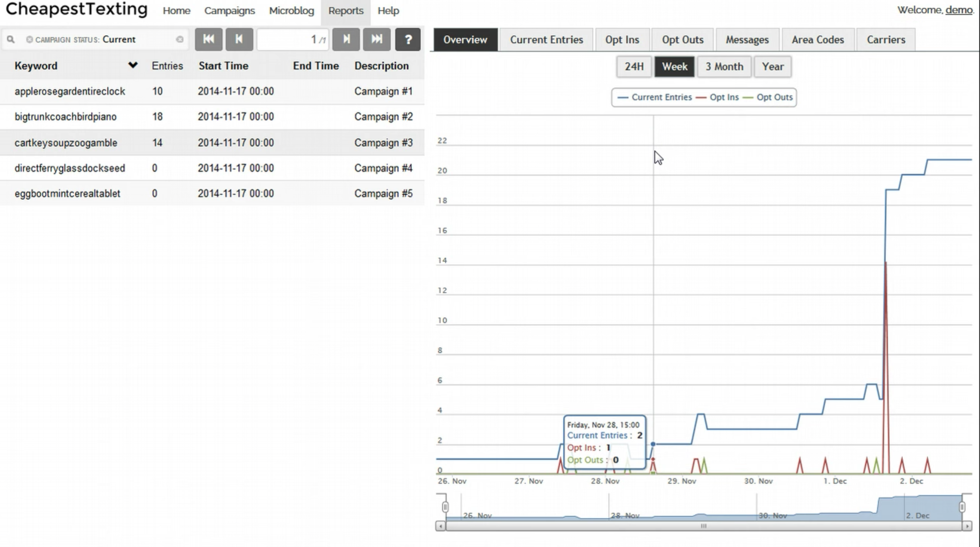Toggle Opt Outs series in chart legend
This screenshot has width=980, height=547.
coord(774,97)
